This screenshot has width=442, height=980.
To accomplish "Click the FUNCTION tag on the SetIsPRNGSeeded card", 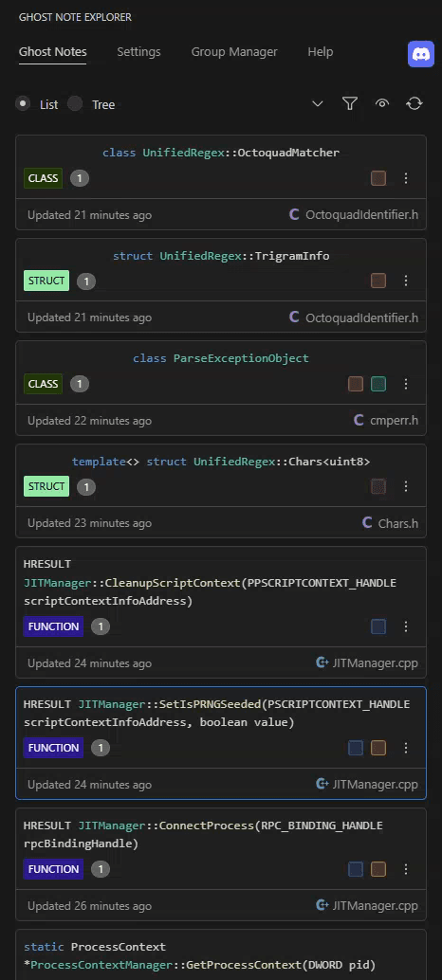I will pyautogui.click(x=53, y=748).
